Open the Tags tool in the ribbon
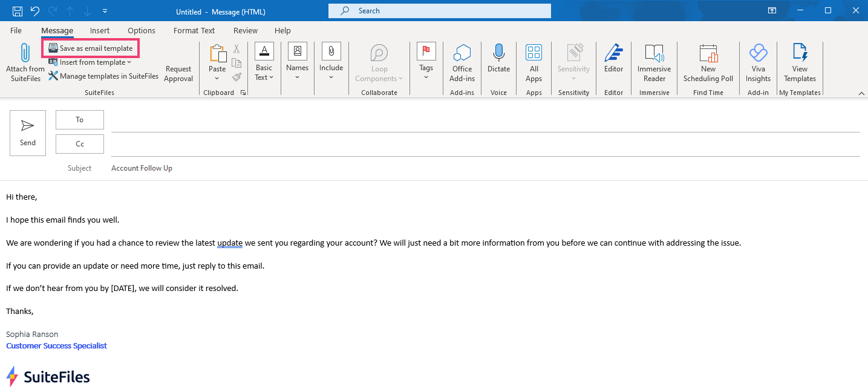Image resolution: width=868 pixels, height=389 pixels. pyautogui.click(x=426, y=60)
